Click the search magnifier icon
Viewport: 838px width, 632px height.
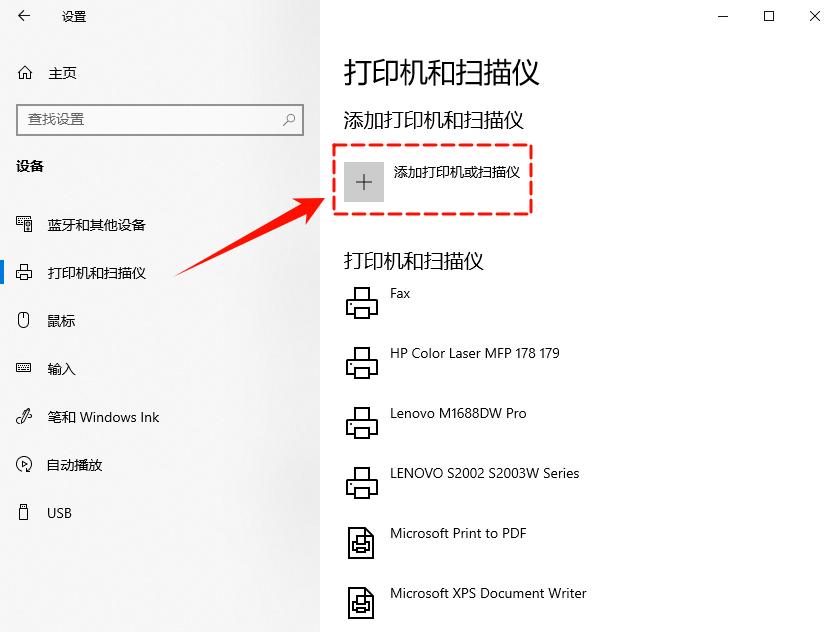pyautogui.click(x=289, y=119)
